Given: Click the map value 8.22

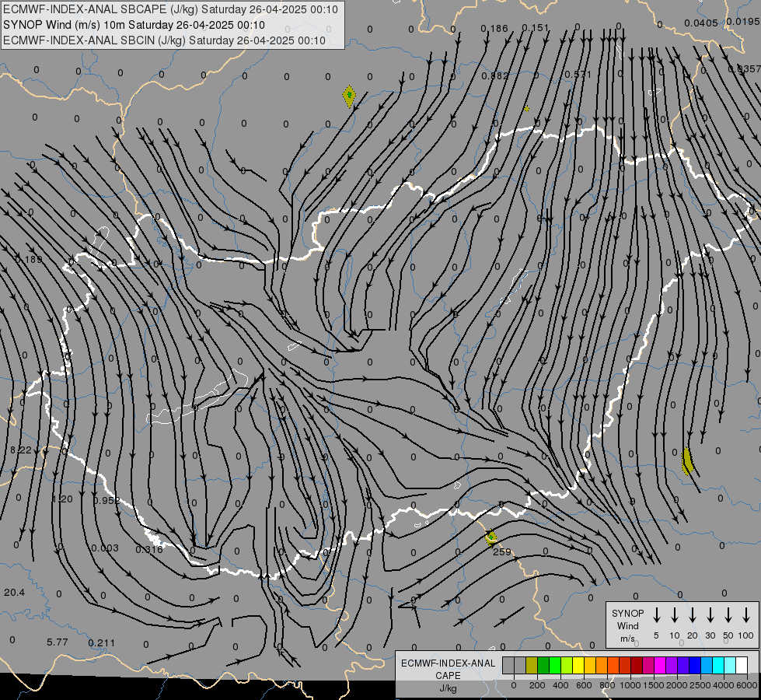Looking at the screenshot, I should (21, 450).
